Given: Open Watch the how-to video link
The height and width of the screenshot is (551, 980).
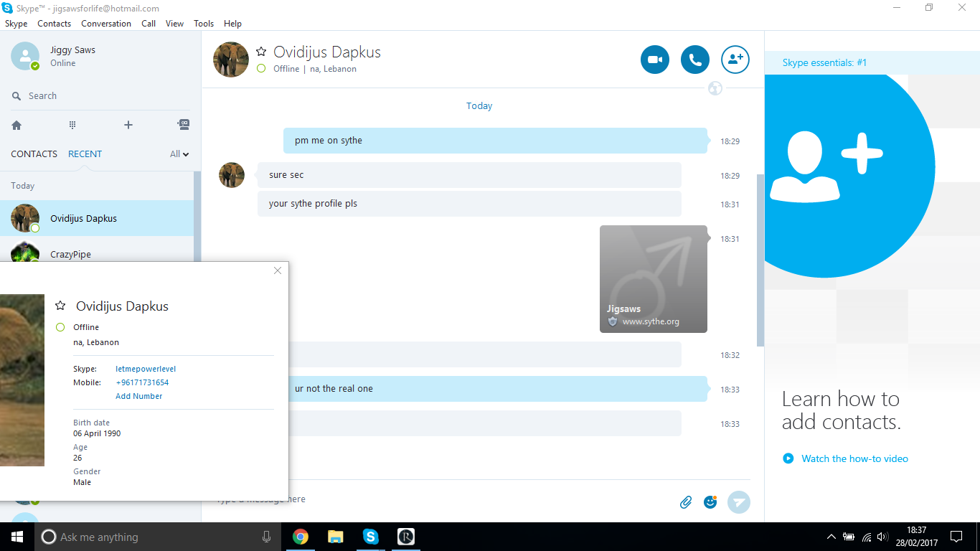Looking at the screenshot, I should click(854, 458).
